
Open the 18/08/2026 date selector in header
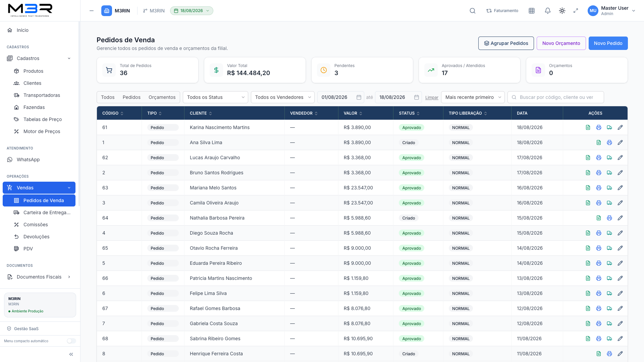(x=192, y=11)
